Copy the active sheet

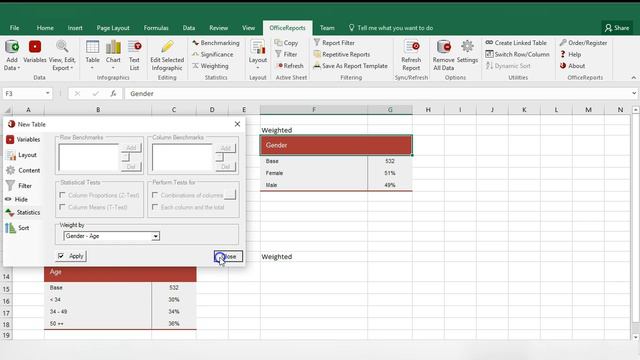[286, 43]
